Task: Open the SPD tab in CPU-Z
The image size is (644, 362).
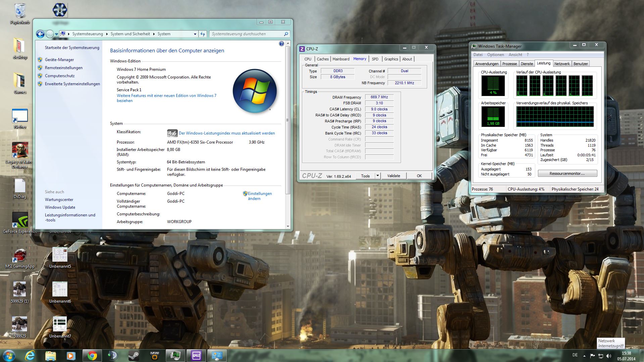Action: pyautogui.click(x=375, y=59)
